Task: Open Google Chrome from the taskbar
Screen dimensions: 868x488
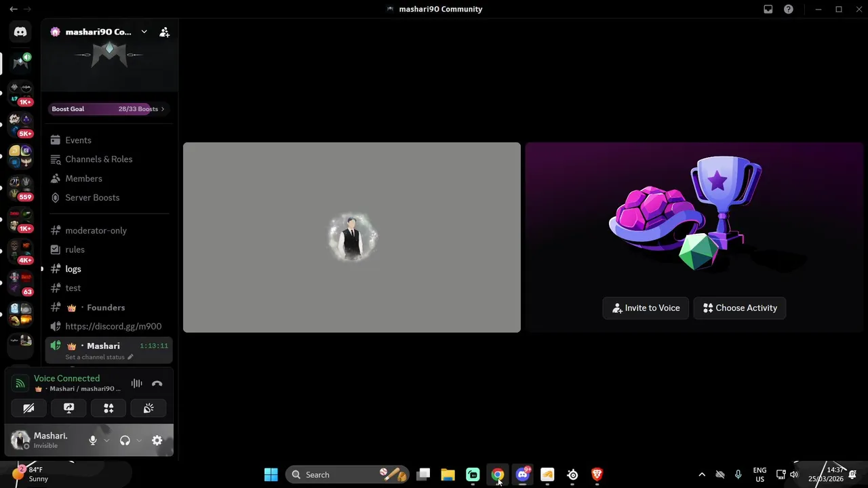Action: tap(498, 474)
